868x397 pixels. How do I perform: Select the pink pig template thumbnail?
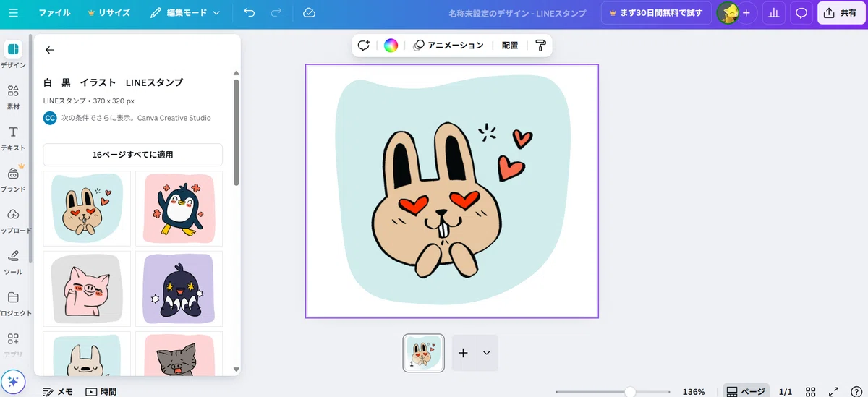[x=87, y=289]
